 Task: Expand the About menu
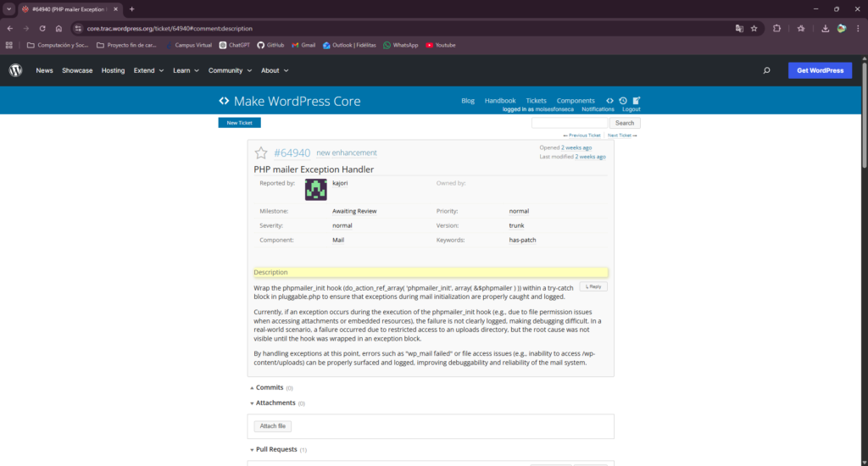point(275,70)
